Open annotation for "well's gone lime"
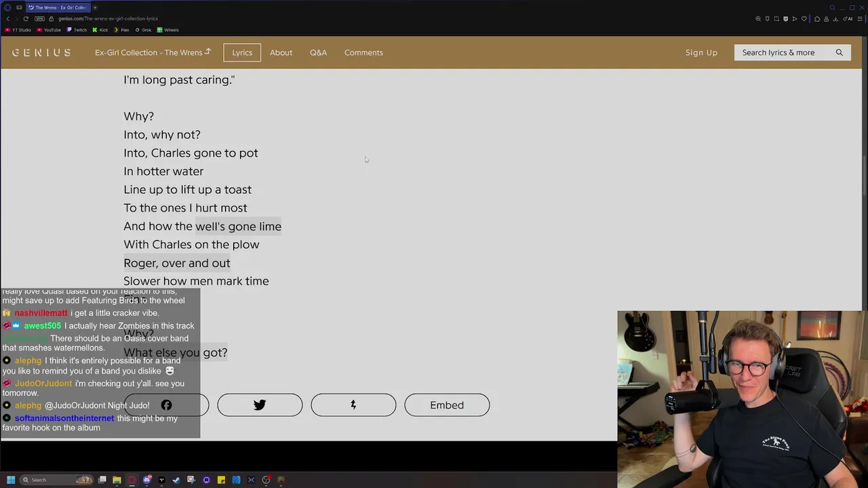Image resolution: width=868 pixels, height=488 pixels. [x=238, y=226]
